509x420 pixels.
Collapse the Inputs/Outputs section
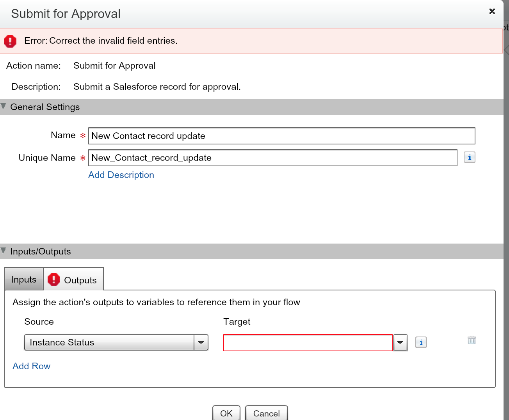click(x=4, y=251)
